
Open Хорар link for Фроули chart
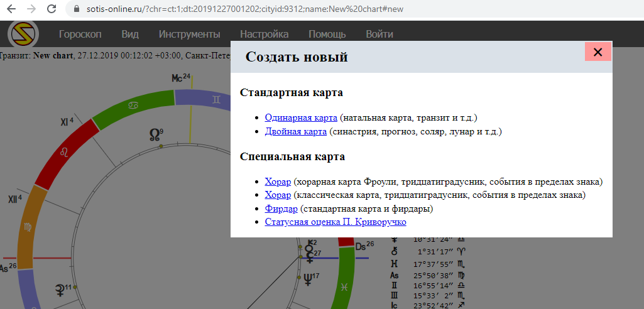[x=278, y=182]
